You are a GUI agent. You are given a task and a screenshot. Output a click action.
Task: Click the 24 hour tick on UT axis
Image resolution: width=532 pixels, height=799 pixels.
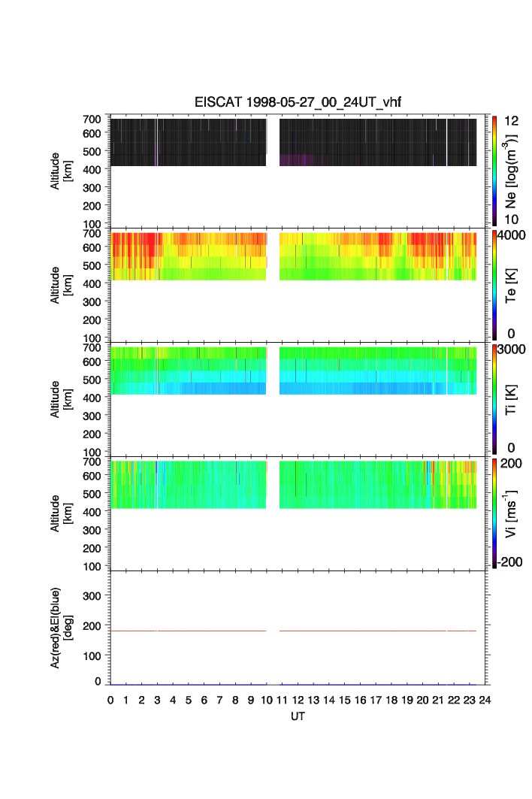[485, 700]
